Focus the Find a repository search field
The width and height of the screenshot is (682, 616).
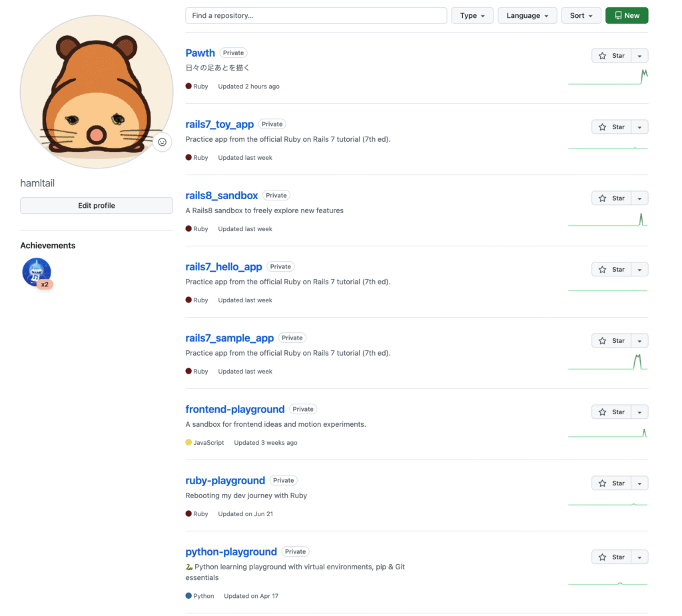tap(316, 16)
